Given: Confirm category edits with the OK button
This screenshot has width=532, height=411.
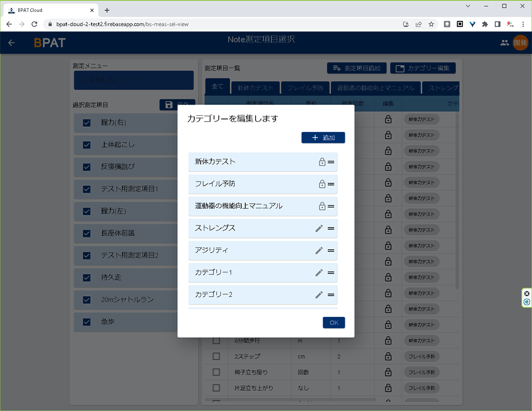Looking at the screenshot, I should pyautogui.click(x=334, y=322).
